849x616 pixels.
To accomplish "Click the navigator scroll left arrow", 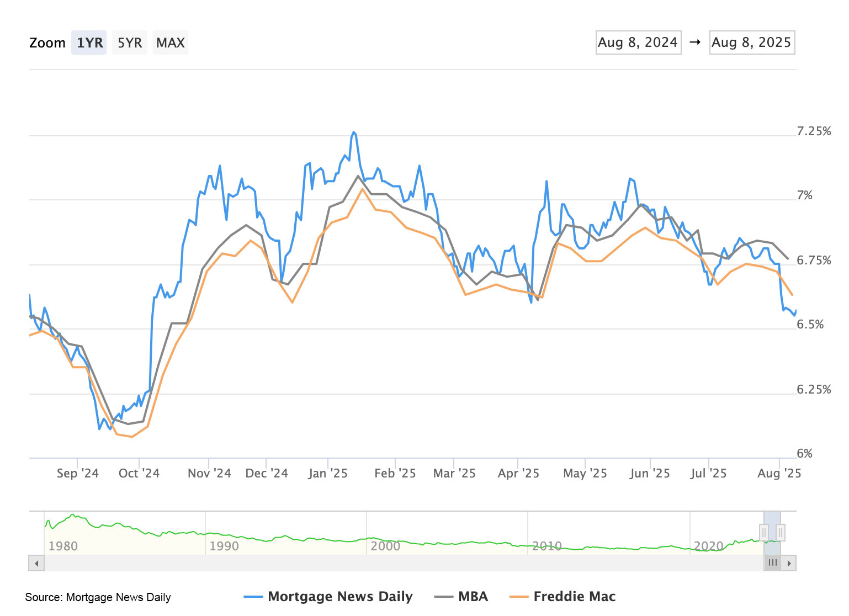I will coord(36,563).
